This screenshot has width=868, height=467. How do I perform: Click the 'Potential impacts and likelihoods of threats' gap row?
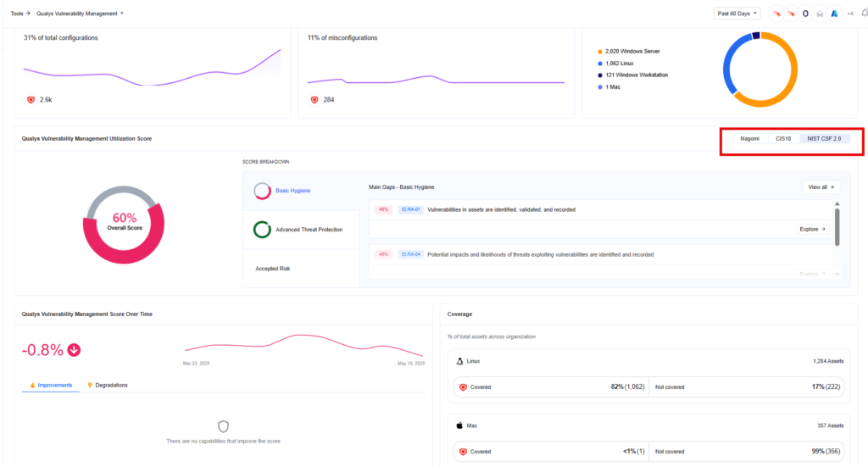pyautogui.click(x=601, y=260)
